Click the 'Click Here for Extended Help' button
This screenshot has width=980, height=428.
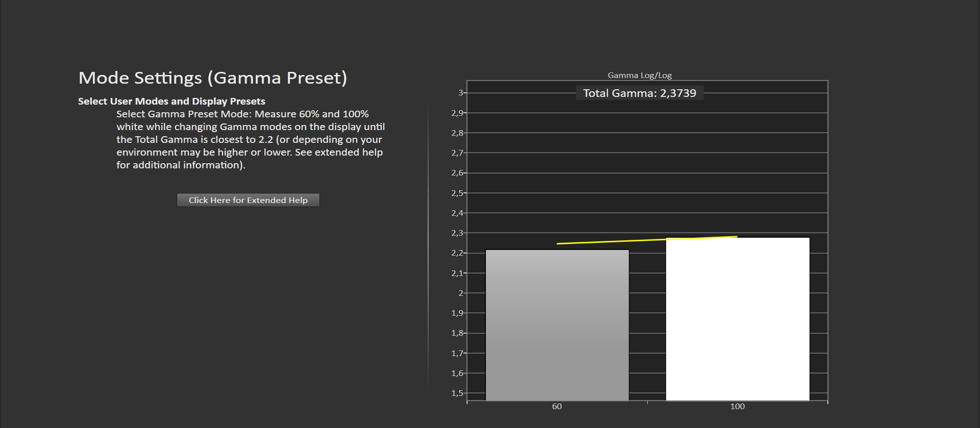(x=248, y=200)
